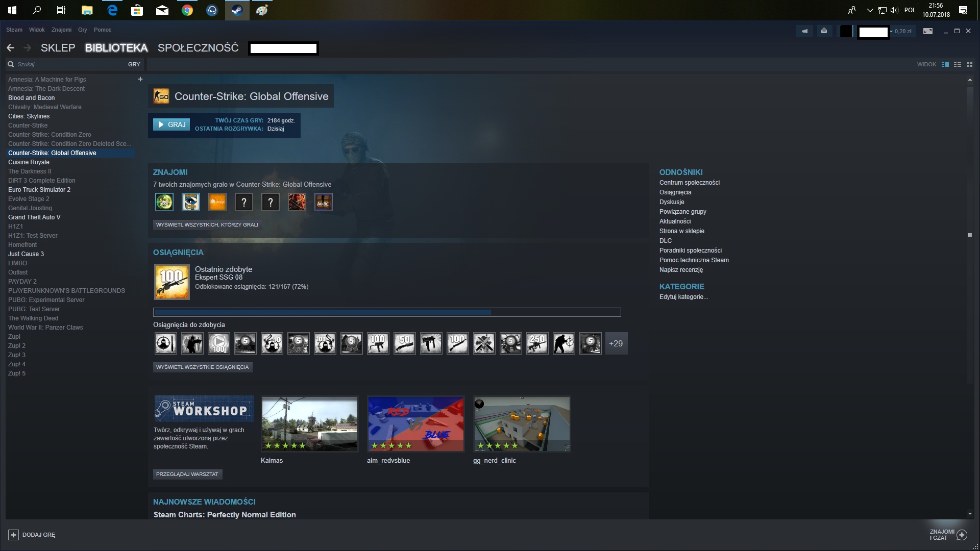Viewport: 980px width, 551px height.
Task: Open Steam Charts: Perfectly Normal Edition news
Action: (225, 514)
